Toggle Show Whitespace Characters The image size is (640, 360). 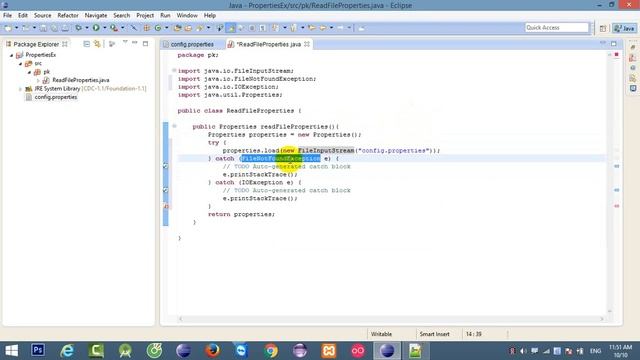[x=263, y=28]
